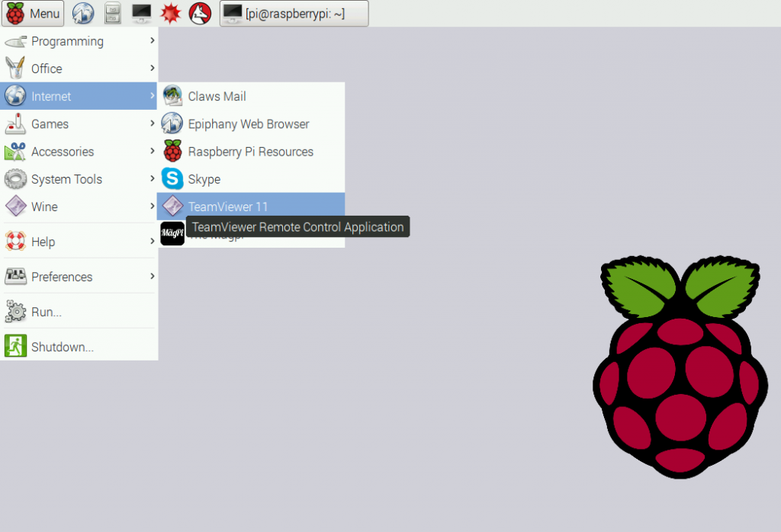Click the Run gears icon
The image size is (781, 532).
(15, 312)
